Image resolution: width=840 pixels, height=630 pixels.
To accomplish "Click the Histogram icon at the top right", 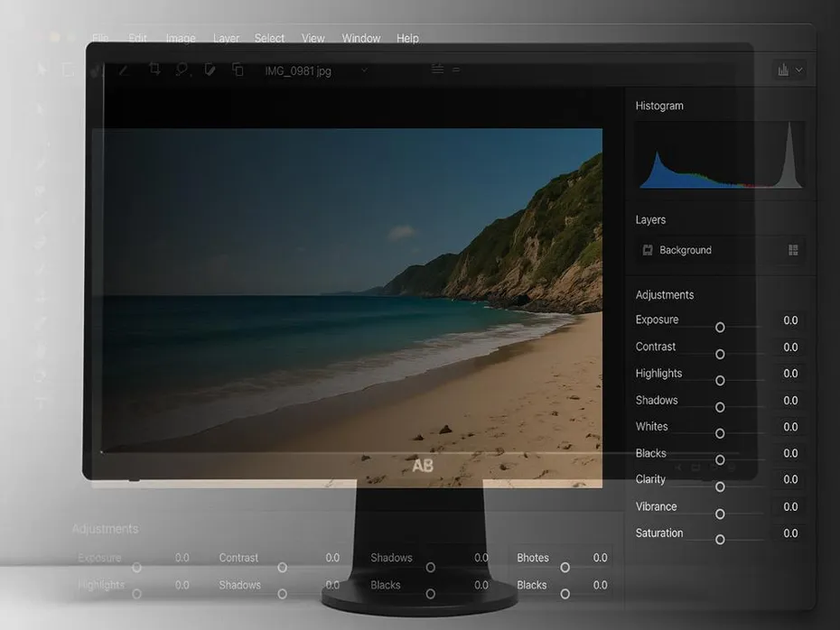I will pos(782,69).
